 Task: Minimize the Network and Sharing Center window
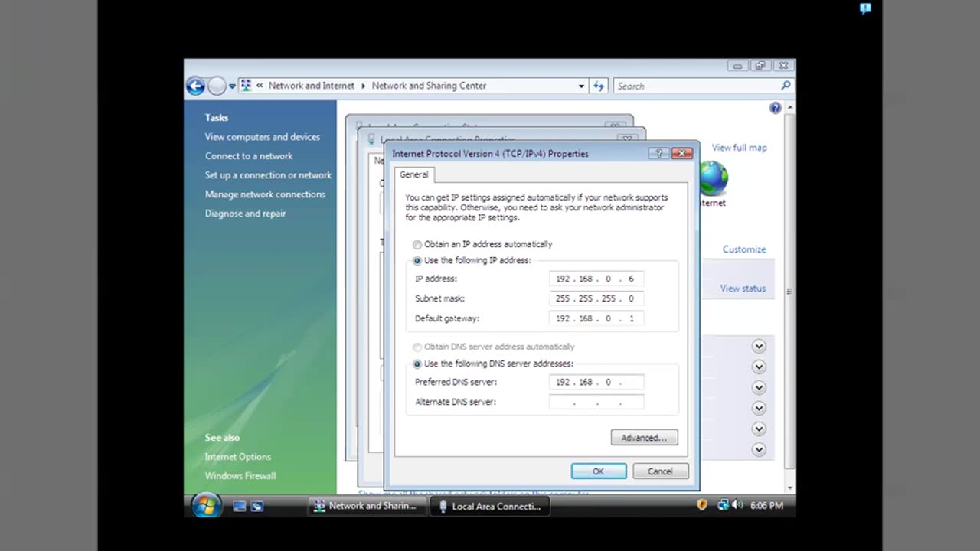pos(737,66)
